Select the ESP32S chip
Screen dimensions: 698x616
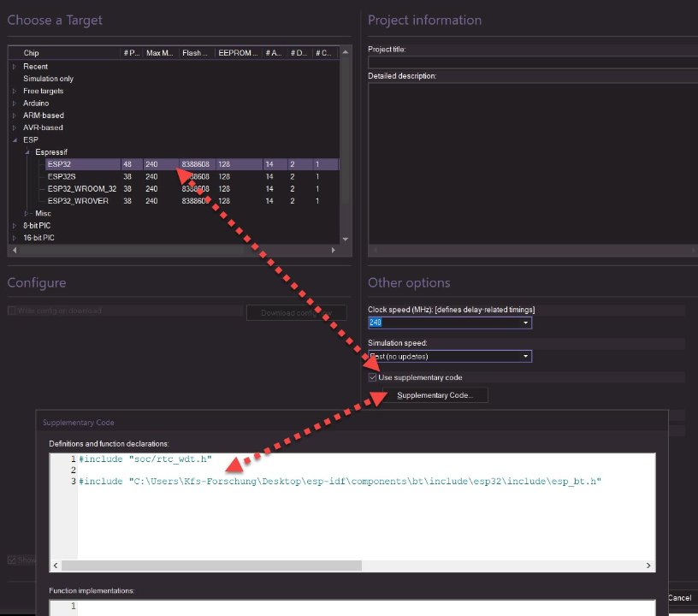(62, 176)
